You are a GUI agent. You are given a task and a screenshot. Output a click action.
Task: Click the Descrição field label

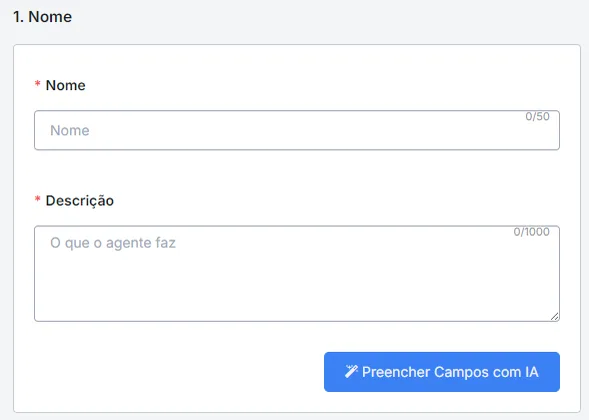pyautogui.click(x=80, y=201)
